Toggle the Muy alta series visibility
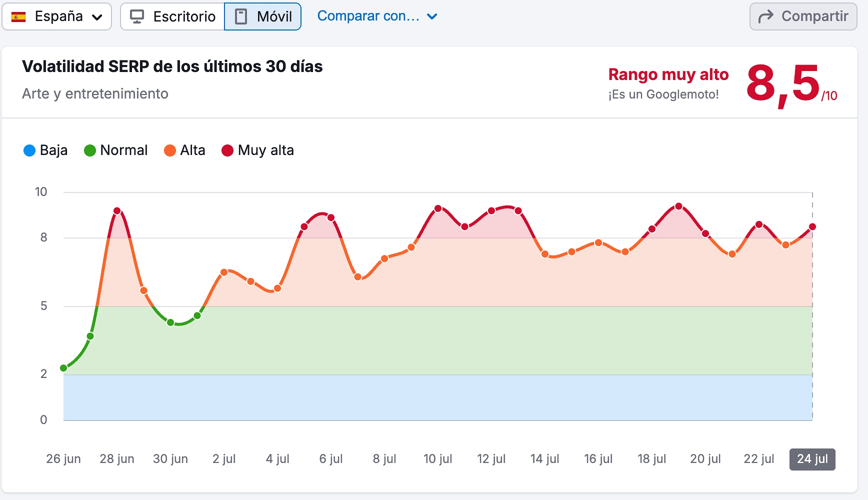Viewport: 868px width, 500px height. click(258, 150)
